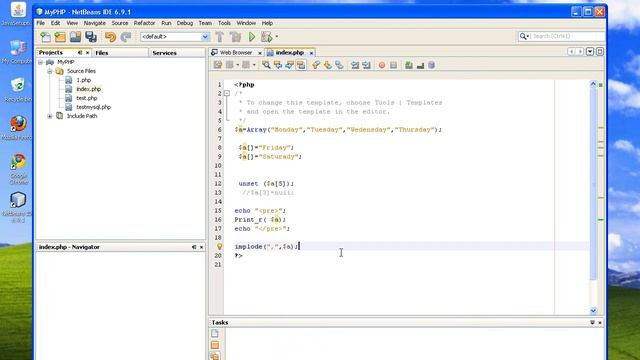
Task: Select 1.php in the project tree
Action: pyautogui.click(x=84, y=80)
